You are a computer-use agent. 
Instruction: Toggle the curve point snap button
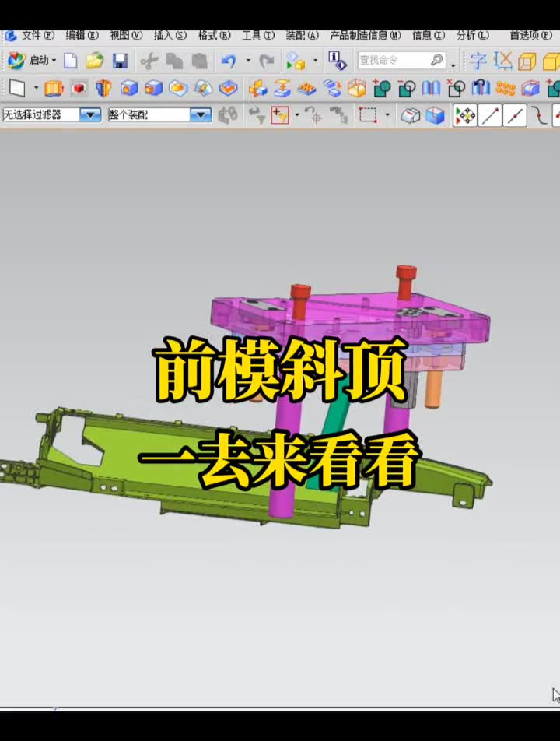pyautogui.click(x=539, y=116)
